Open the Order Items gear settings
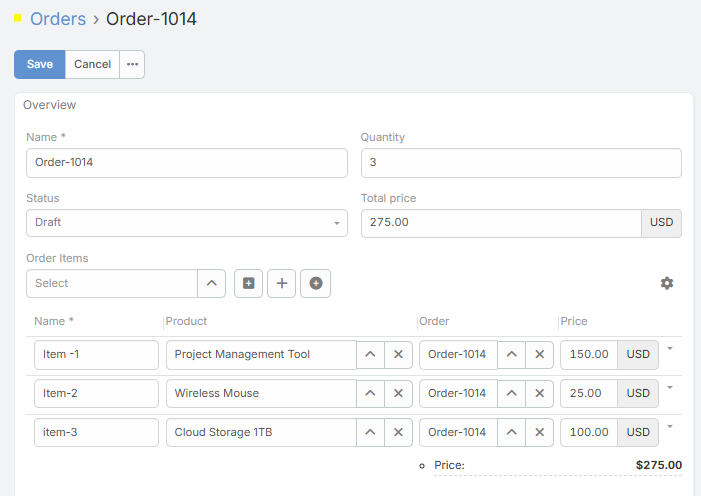 667,284
